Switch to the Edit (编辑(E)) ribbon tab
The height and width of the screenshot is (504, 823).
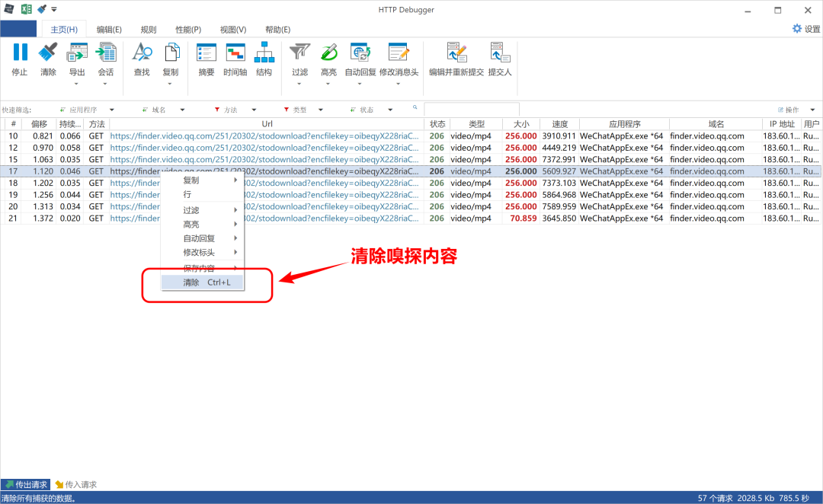(109, 30)
